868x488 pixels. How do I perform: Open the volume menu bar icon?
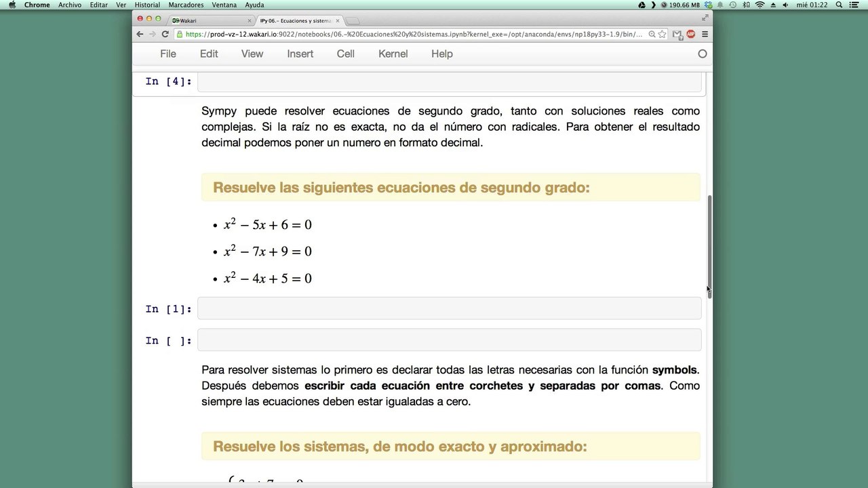coord(786,5)
